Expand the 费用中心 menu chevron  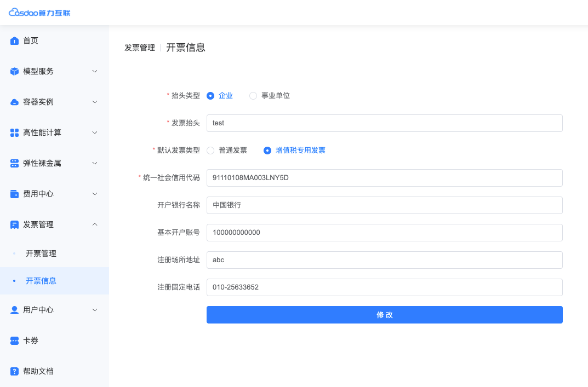point(95,194)
